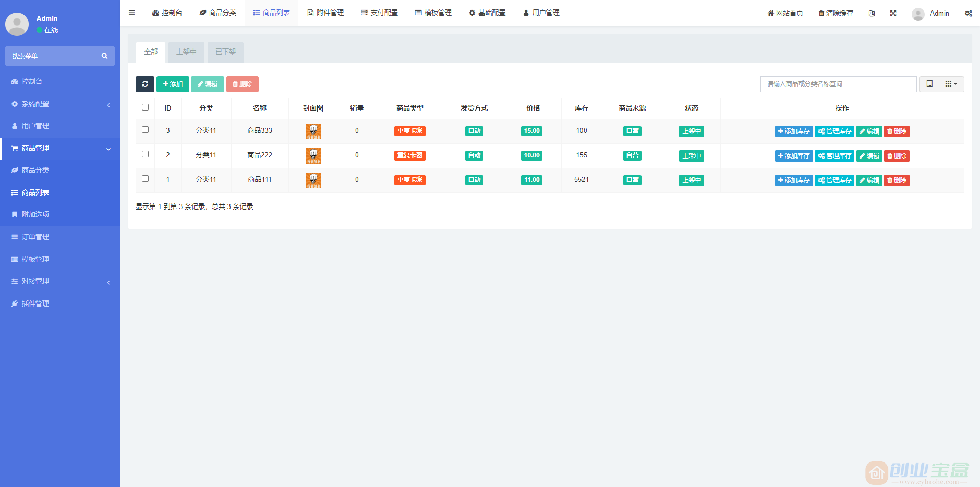This screenshot has width=980, height=487.
Task: Tick the checkbox for product 商品111
Action: [145, 178]
